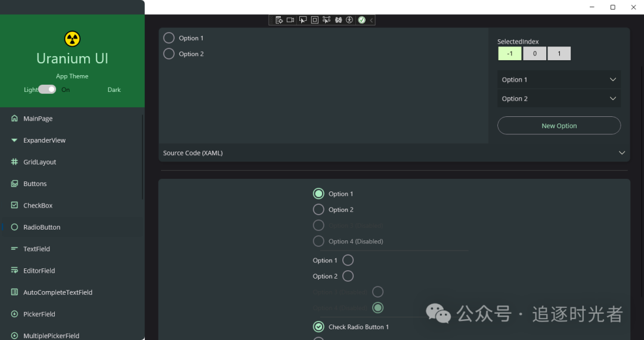Open binding failures icon in debug toolbar

pos(339,20)
